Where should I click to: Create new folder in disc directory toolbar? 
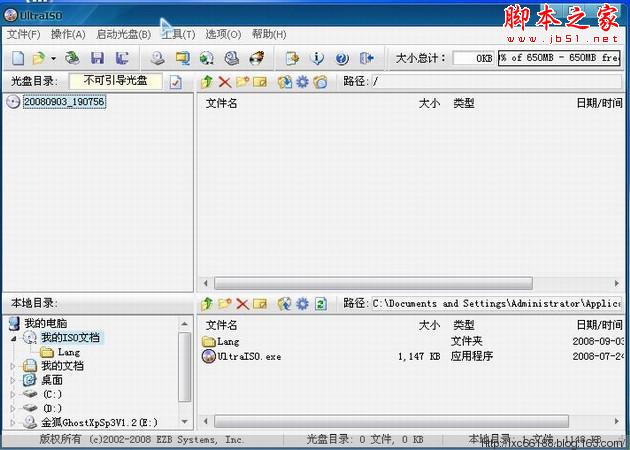coord(242,82)
